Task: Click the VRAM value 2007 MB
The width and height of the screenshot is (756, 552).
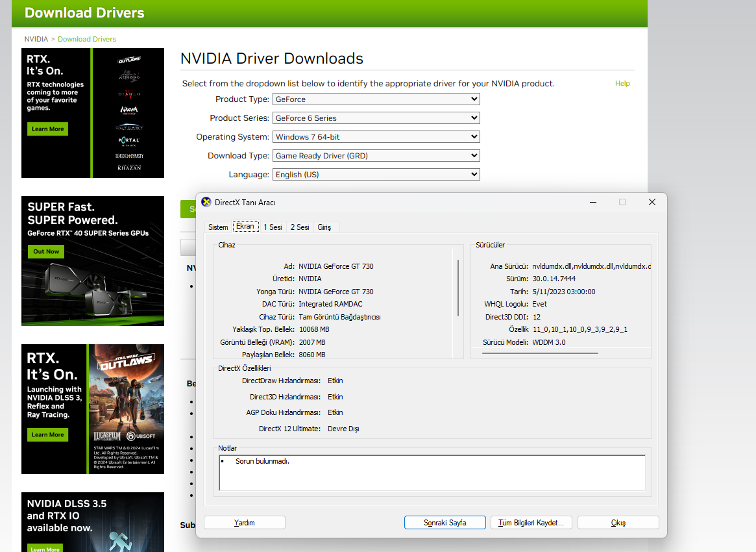Action: 312,343
